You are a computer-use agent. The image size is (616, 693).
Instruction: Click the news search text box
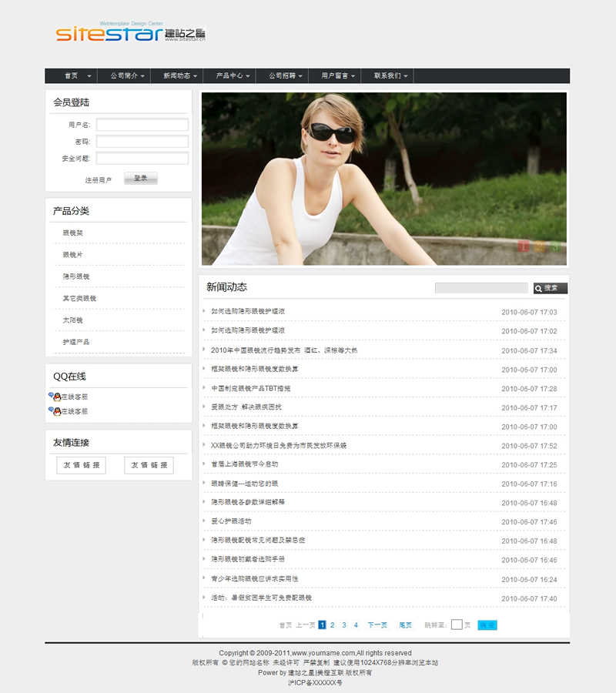(x=481, y=288)
